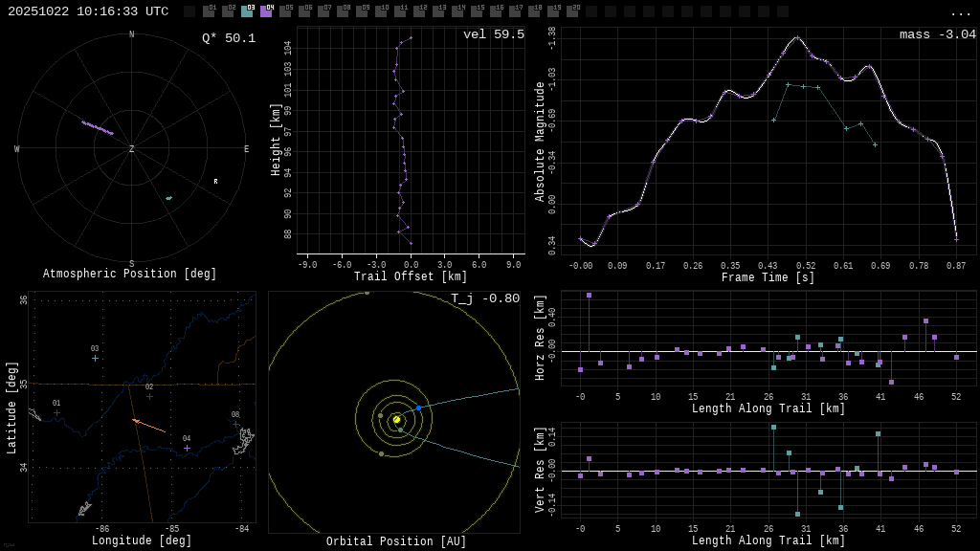The width and height of the screenshot is (980, 551).
Task: Click station 04 purple marker on map
Action: tap(187, 448)
